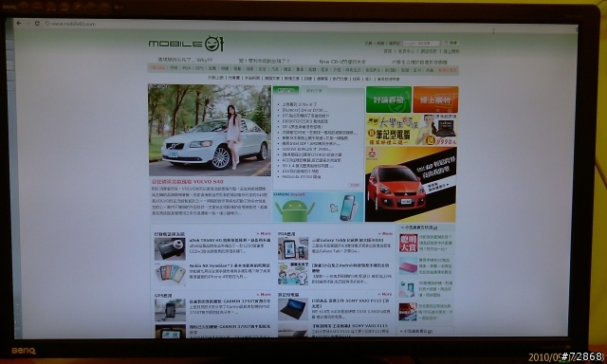Open the PDA category in the navigation bar
607x364 pixels.
click(x=187, y=68)
